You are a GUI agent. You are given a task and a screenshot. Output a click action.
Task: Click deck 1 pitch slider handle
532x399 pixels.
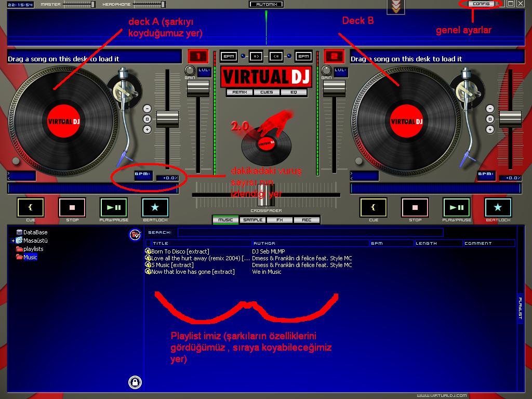tap(167, 119)
